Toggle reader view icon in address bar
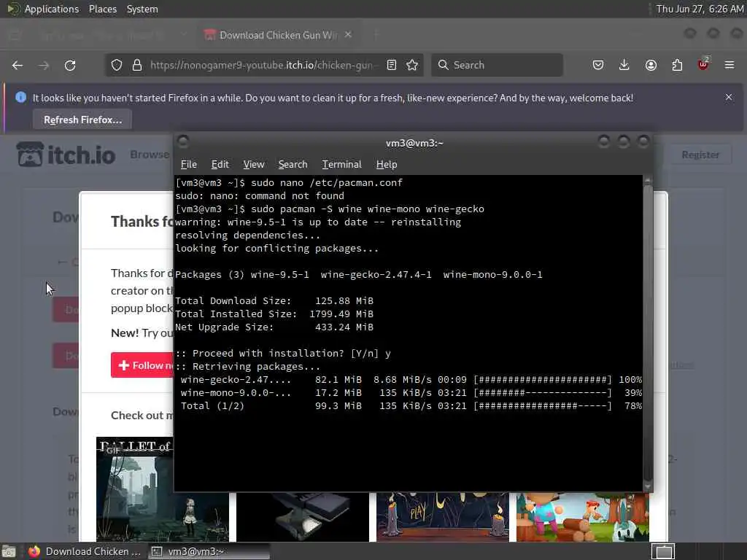 click(x=392, y=65)
